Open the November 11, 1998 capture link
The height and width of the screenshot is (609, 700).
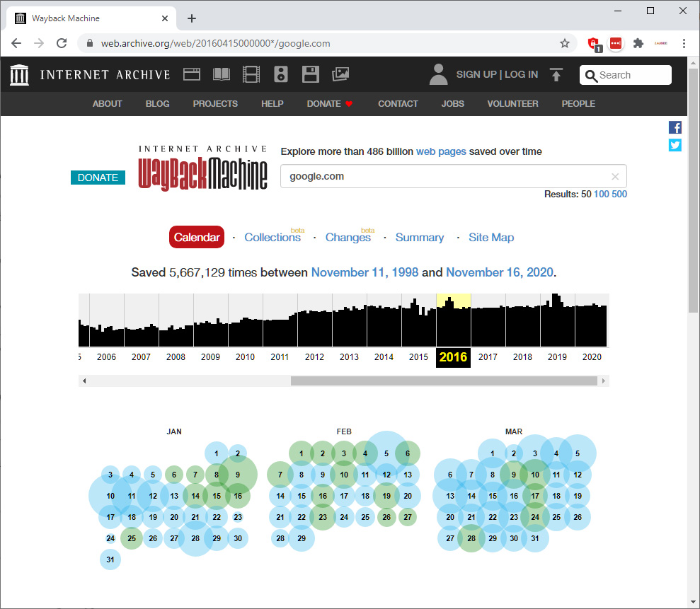[365, 272]
